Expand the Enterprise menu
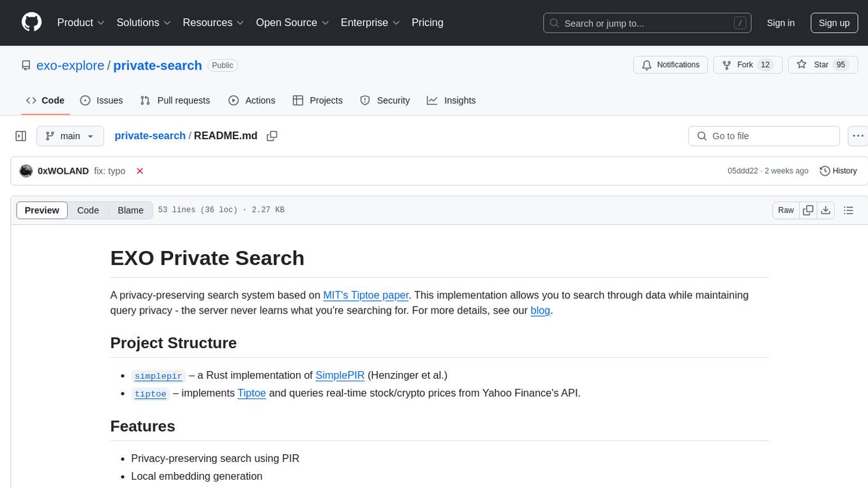Image resolution: width=868 pixels, height=488 pixels. [x=370, y=22]
